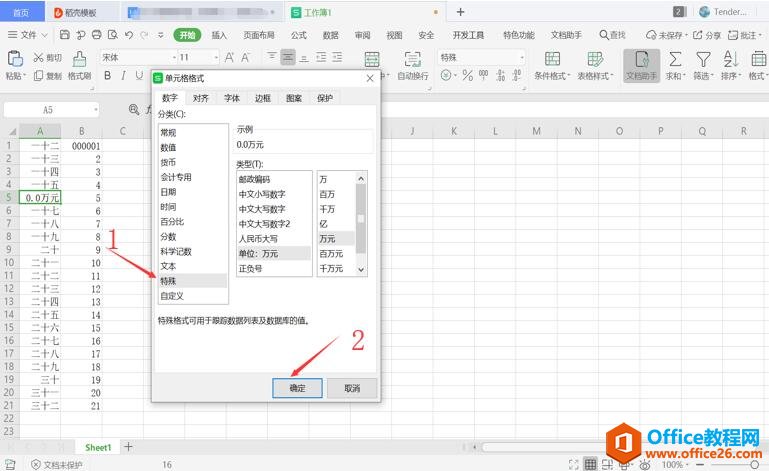This screenshot has width=769, height=471.
Task: Select 自定义 in the category list
Action: tap(193, 296)
